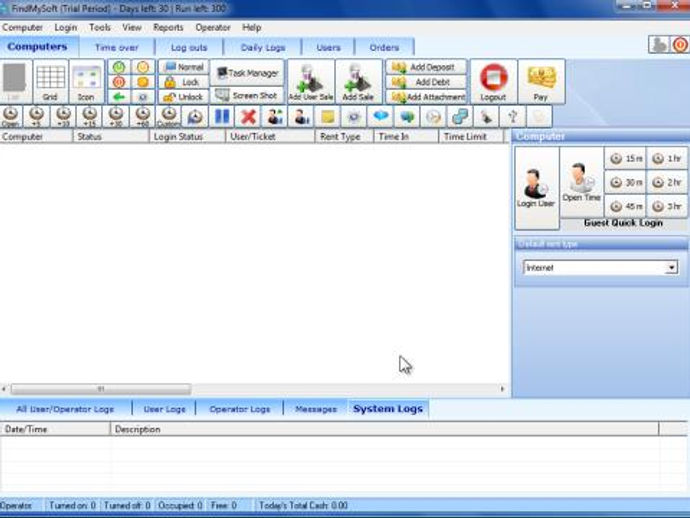The width and height of the screenshot is (690, 518).
Task: Start 15 m guest quick login
Action: point(626,158)
